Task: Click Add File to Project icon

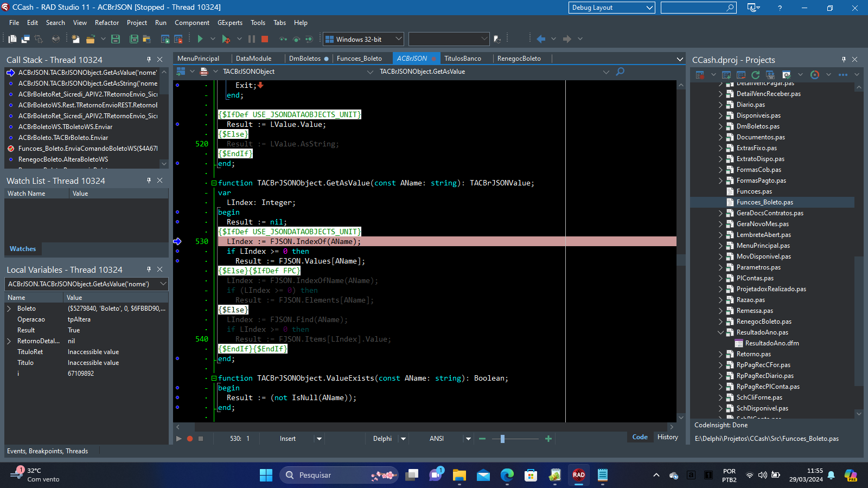Action: coord(165,39)
